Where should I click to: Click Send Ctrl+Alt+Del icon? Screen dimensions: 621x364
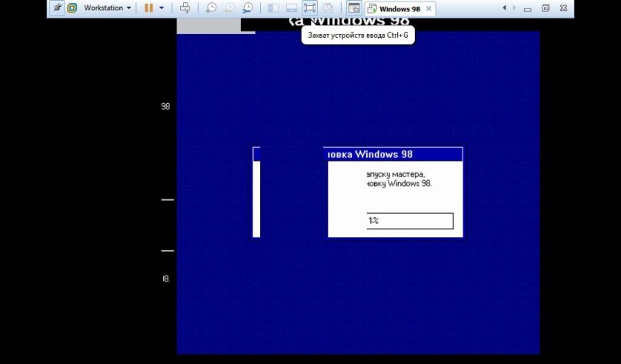pyautogui.click(x=185, y=8)
